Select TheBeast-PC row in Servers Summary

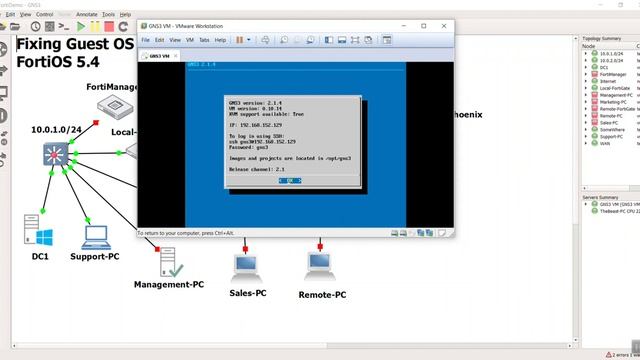pyautogui.click(x=615, y=211)
